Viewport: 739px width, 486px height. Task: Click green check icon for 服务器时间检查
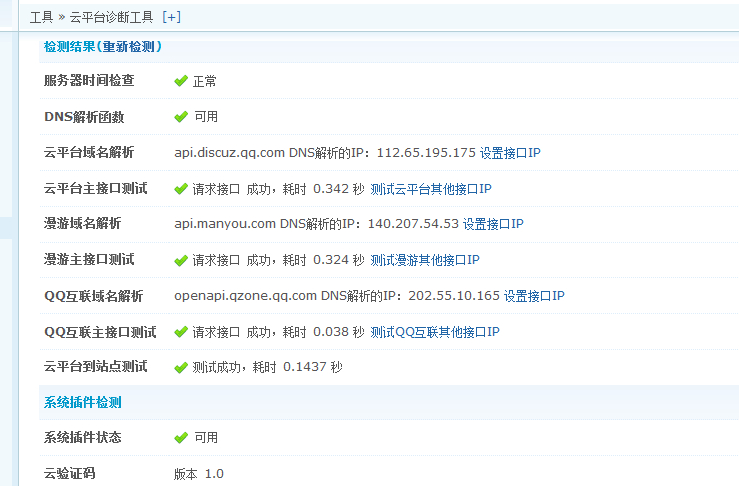pyautogui.click(x=181, y=81)
